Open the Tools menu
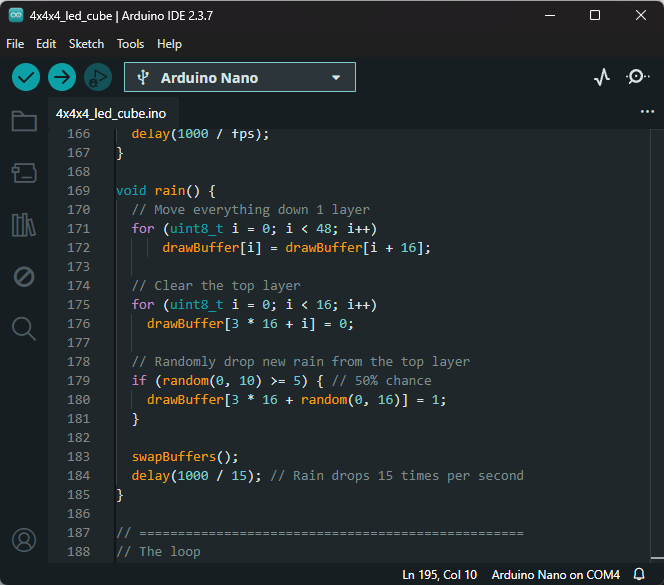664x585 pixels. click(x=130, y=44)
